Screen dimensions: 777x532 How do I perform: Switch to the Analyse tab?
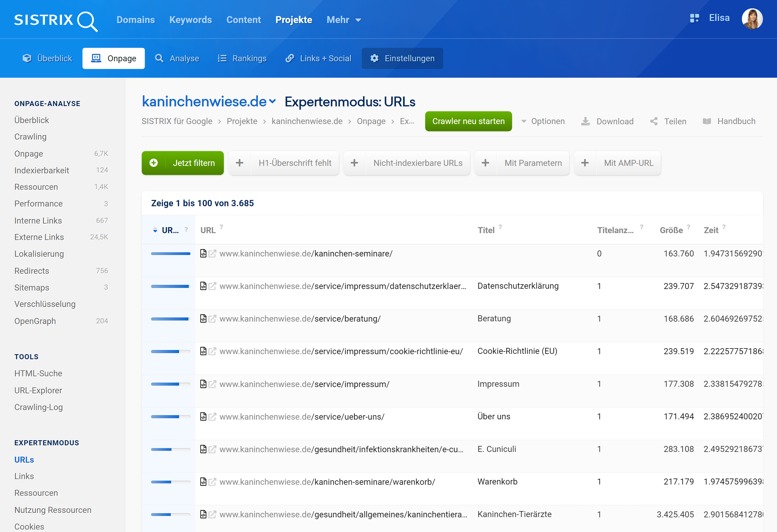[x=177, y=59]
